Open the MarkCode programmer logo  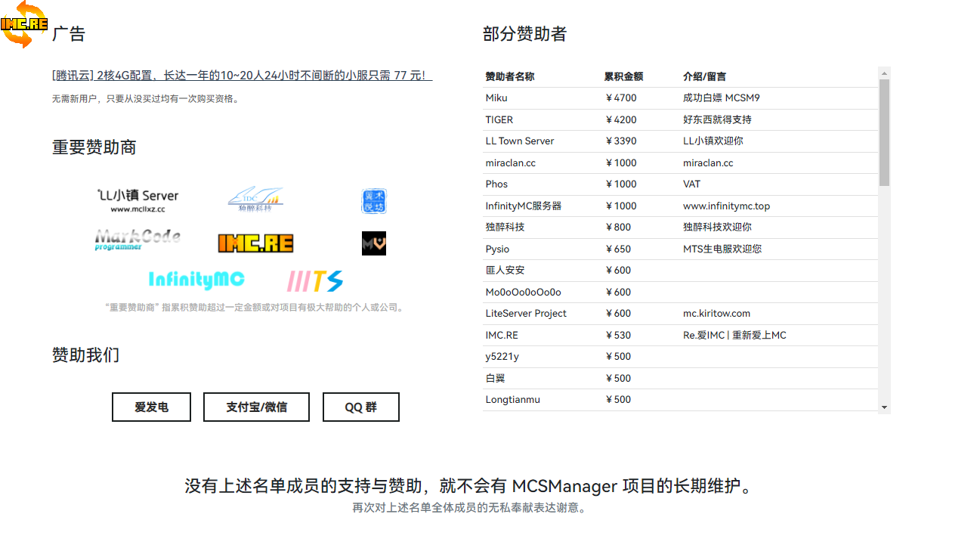point(138,240)
